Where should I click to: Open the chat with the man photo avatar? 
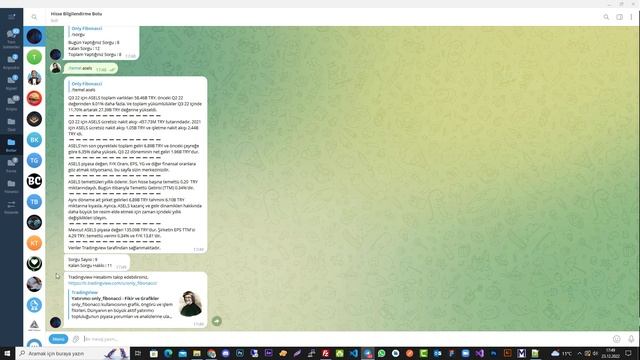(x=34, y=78)
